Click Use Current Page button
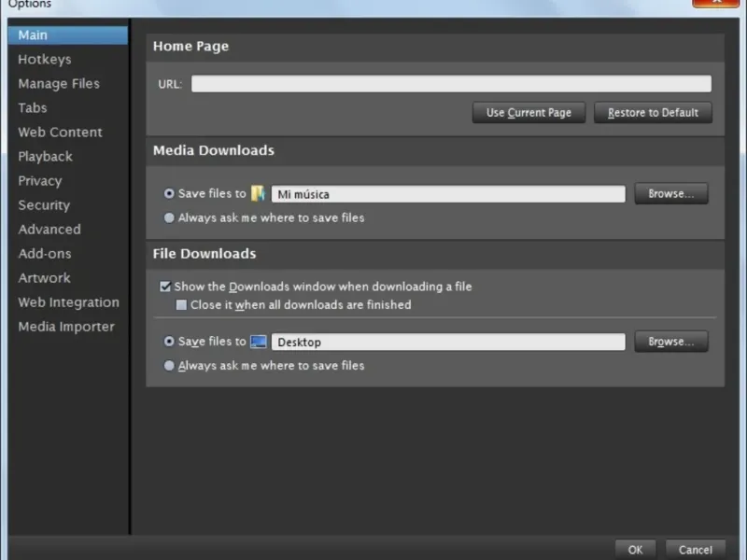The width and height of the screenshot is (747, 560). pyautogui.click(x=529, y=113)
